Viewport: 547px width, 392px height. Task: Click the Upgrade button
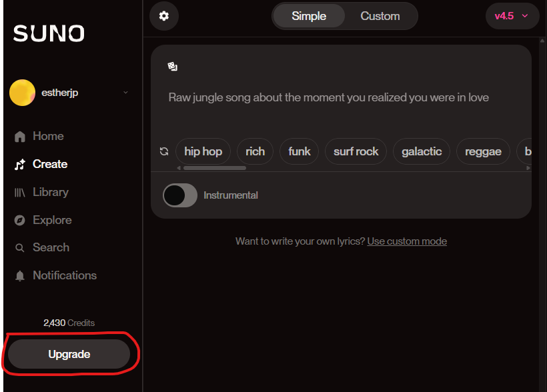click(69, 354)
